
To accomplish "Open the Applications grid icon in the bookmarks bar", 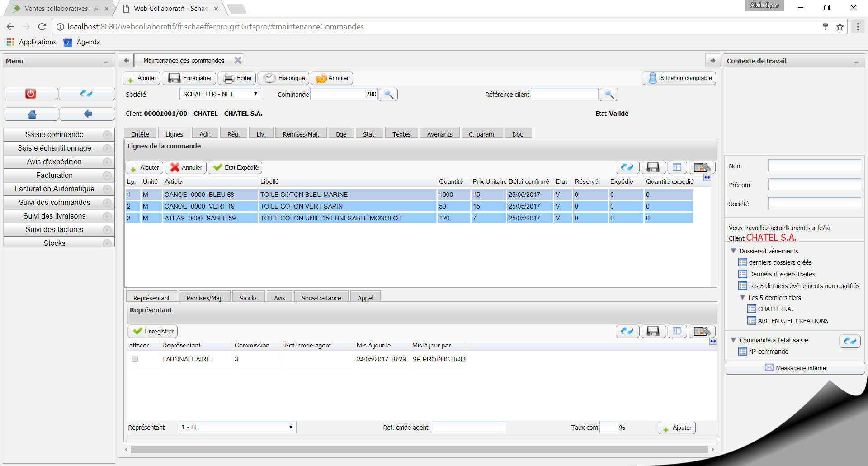I will coord(10,42).
